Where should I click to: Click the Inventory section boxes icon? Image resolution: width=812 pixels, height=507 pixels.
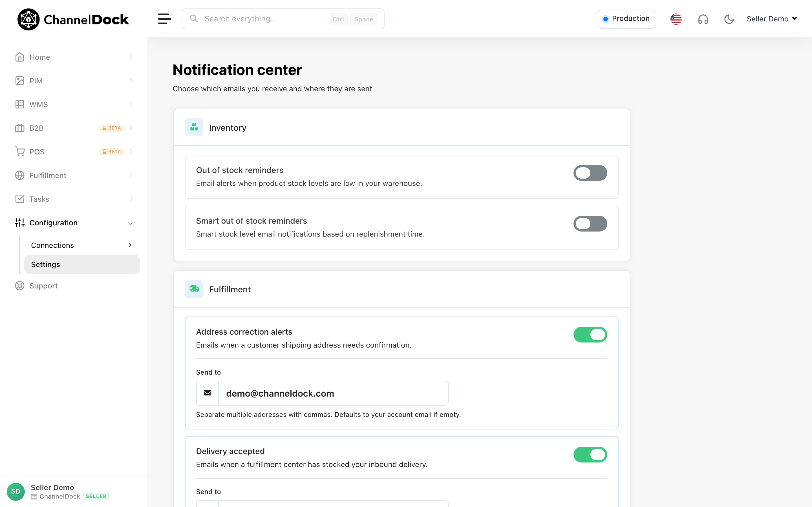(x=194, y=127)
